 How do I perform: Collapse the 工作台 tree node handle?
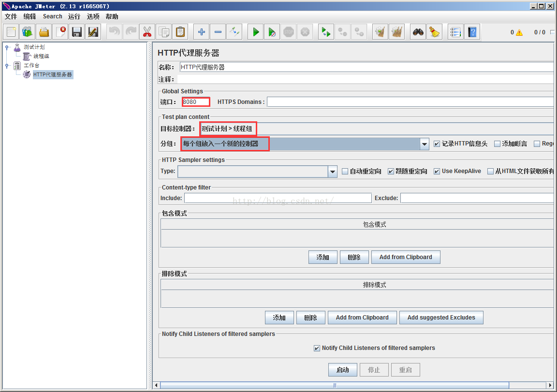click(7, 65)
